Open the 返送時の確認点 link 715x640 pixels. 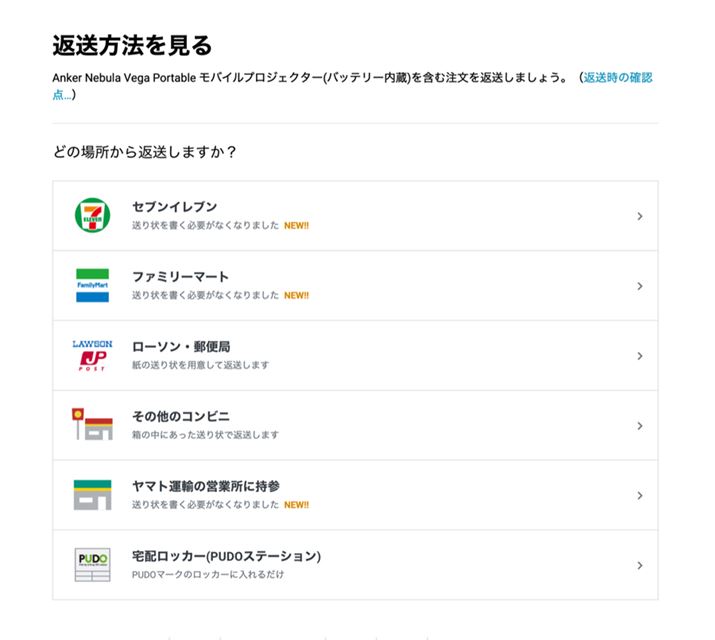(618, 78)
